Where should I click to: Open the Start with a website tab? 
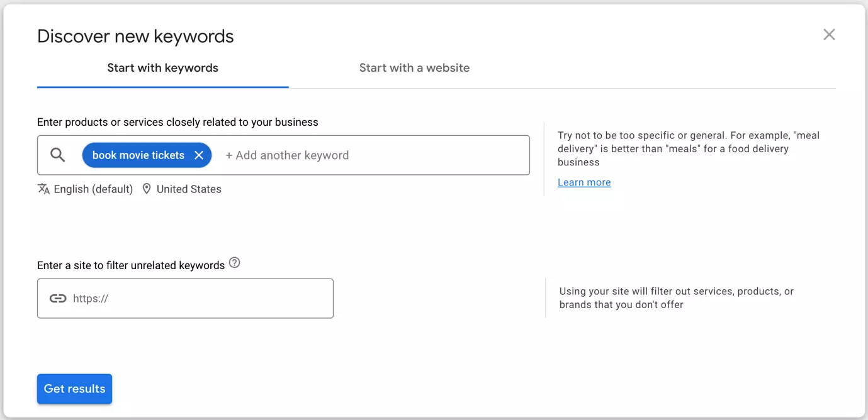414,68
